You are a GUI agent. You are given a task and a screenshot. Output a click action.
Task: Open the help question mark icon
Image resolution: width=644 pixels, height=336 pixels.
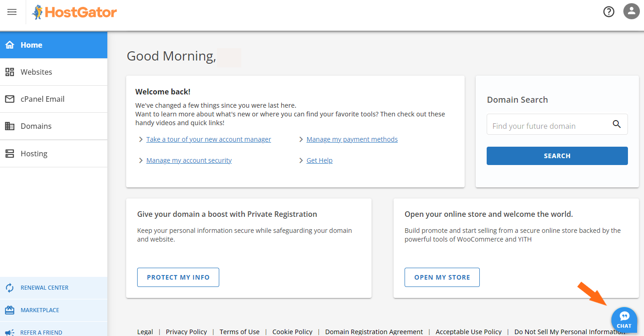coord(608,12)
